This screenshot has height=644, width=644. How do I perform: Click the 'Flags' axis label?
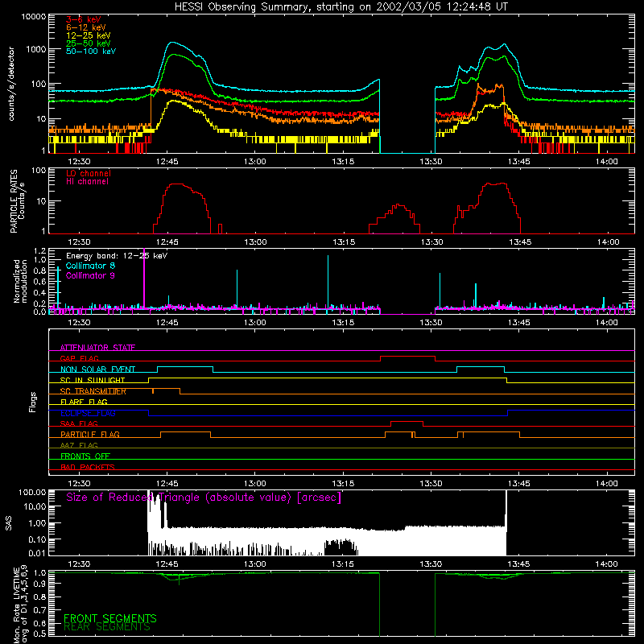(x=32, y=402)
